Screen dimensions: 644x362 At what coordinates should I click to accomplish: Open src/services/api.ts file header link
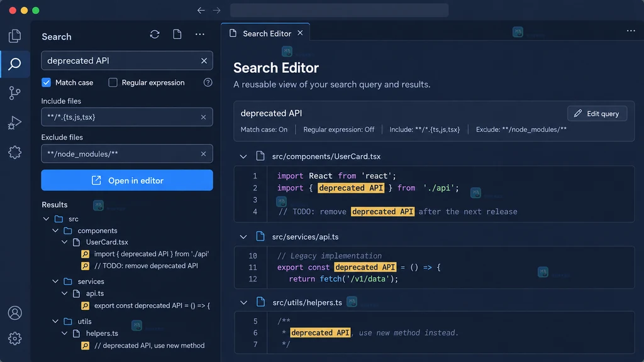tap(305, 237)
